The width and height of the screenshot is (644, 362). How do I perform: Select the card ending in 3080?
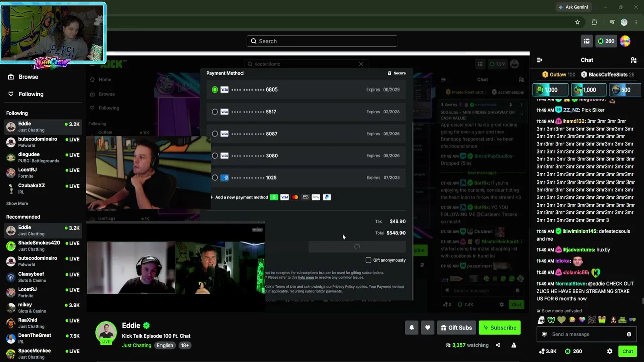(306, 156)
